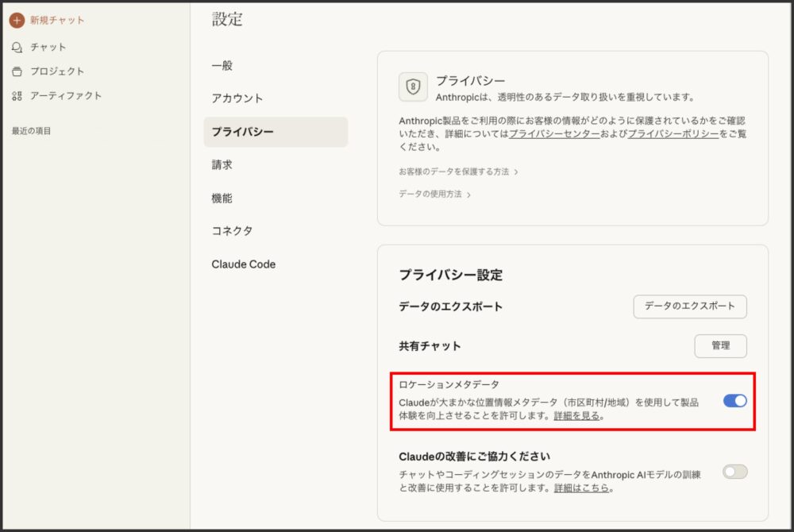
Task: Turn off the ロケーションメタデータ toggle
Action: click(x=734, y=401)
